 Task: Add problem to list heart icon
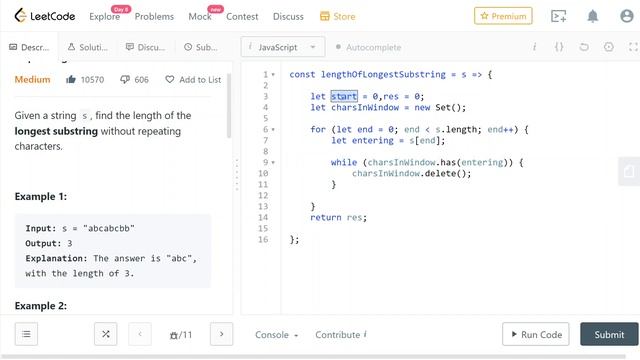point(170,79)
